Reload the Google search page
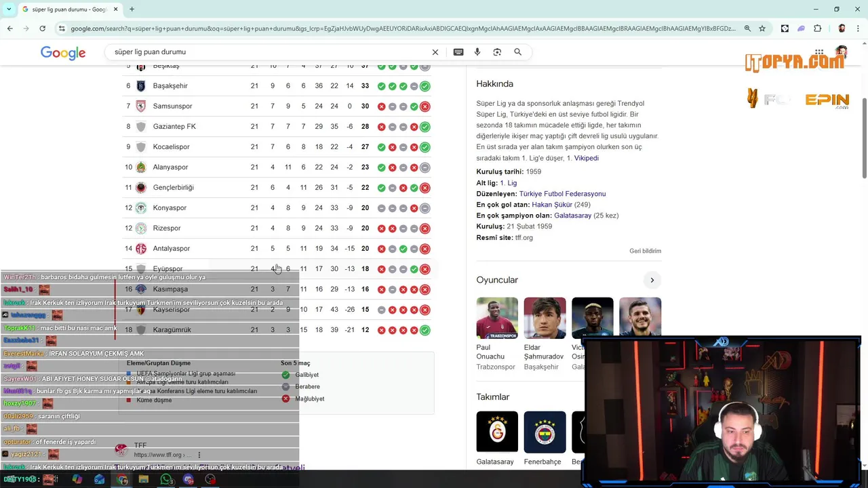The height and width of the screenshot is (488, 868). [42, 28]
